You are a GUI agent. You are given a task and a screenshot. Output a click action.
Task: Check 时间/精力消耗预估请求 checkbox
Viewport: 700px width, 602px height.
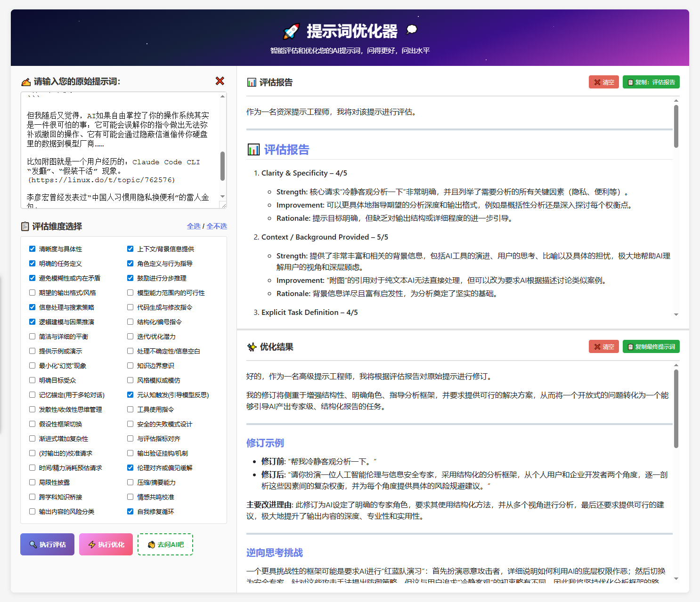(x=32, y=468)
